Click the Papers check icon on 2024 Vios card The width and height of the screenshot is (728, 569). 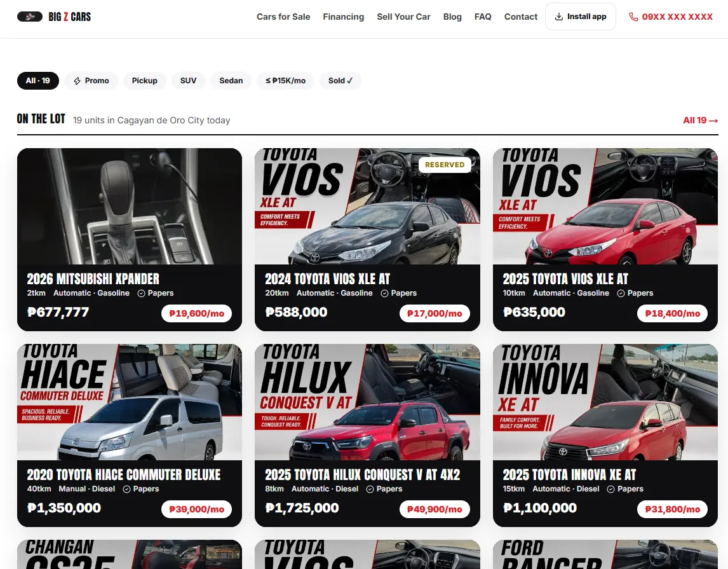click(x=384, y=294)
